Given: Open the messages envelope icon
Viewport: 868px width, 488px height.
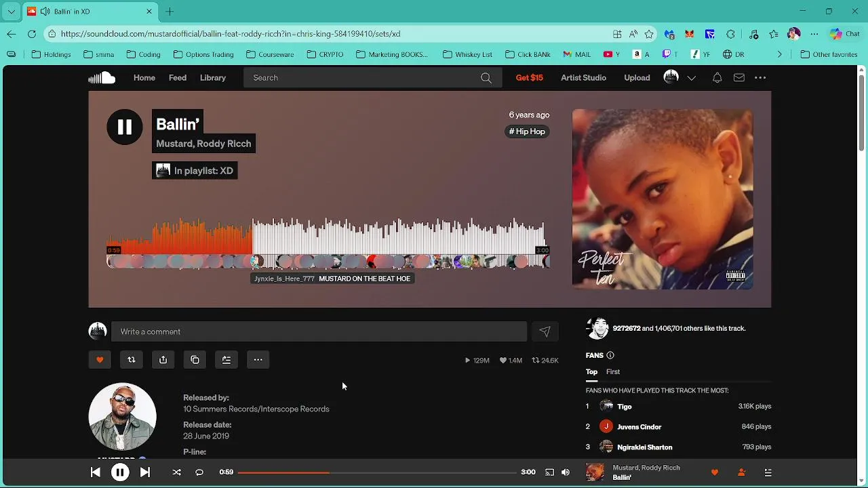Looking at the screenshot, I should pos(739,78).
